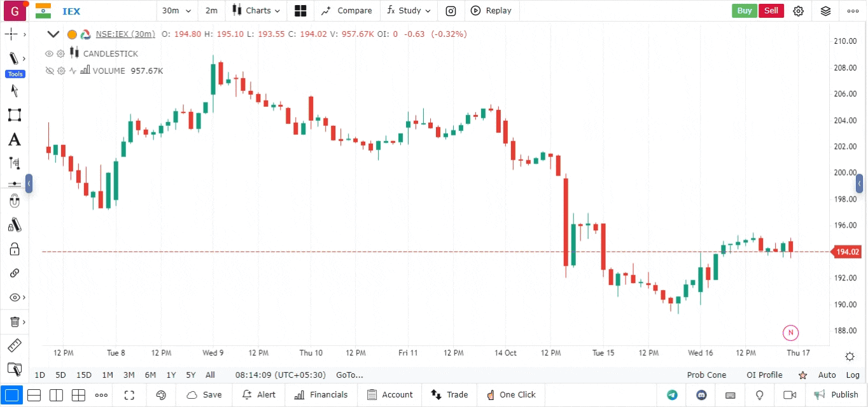The image size is (868, 407).
Task: Click the green Buy button
Action: pos(745,11)
